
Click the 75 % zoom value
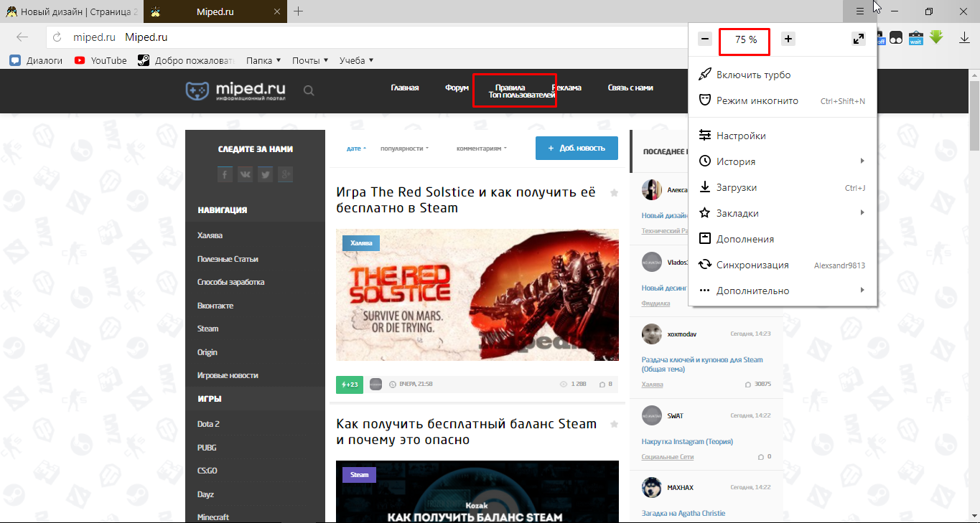click(x=746, y=40)
